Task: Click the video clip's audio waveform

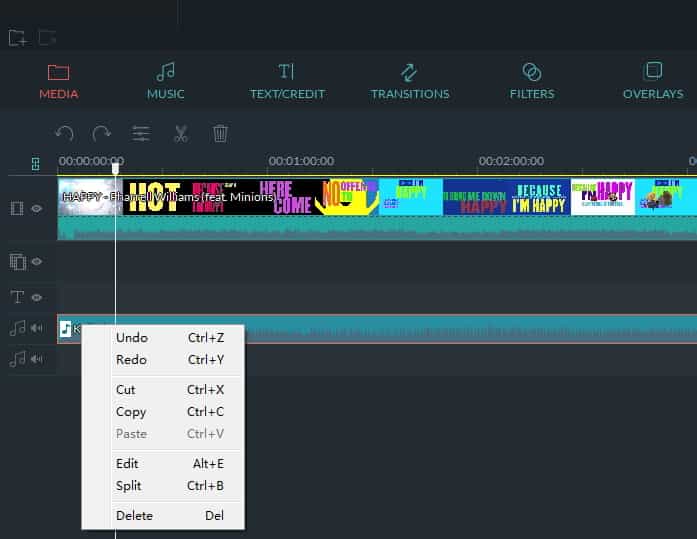Action: [x=377, y=228]
